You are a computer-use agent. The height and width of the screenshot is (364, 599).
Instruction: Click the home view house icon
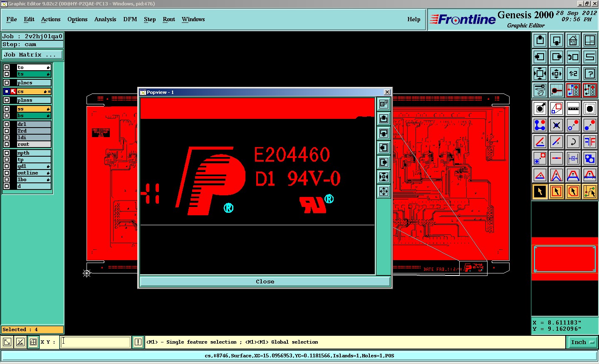click(x=573, y=40)
